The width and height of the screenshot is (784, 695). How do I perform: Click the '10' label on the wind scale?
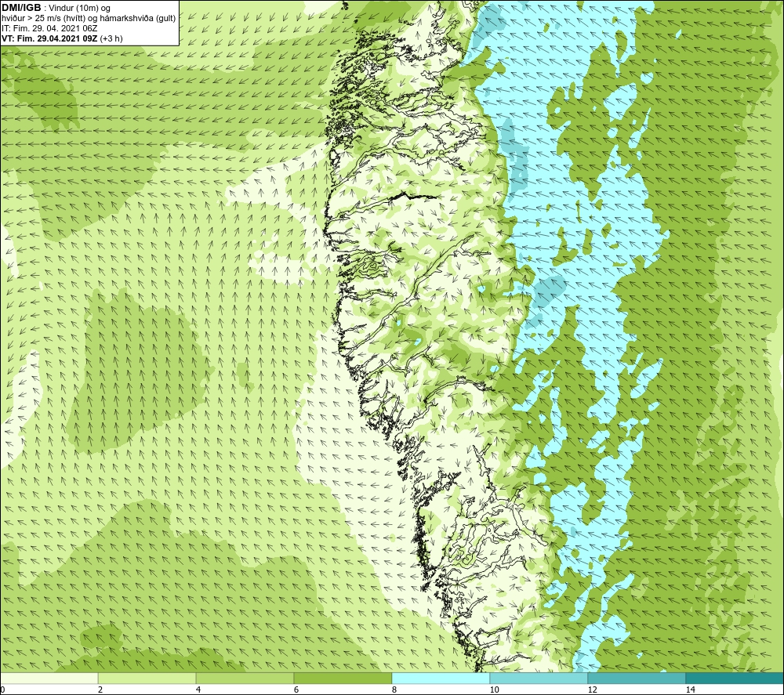coord(494,690)
